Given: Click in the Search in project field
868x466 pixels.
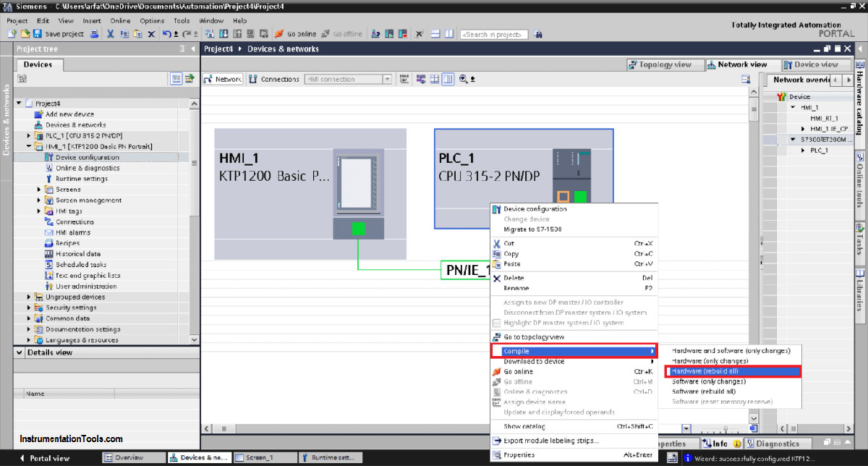Looking at the screenshot, I should coord(494,34).
